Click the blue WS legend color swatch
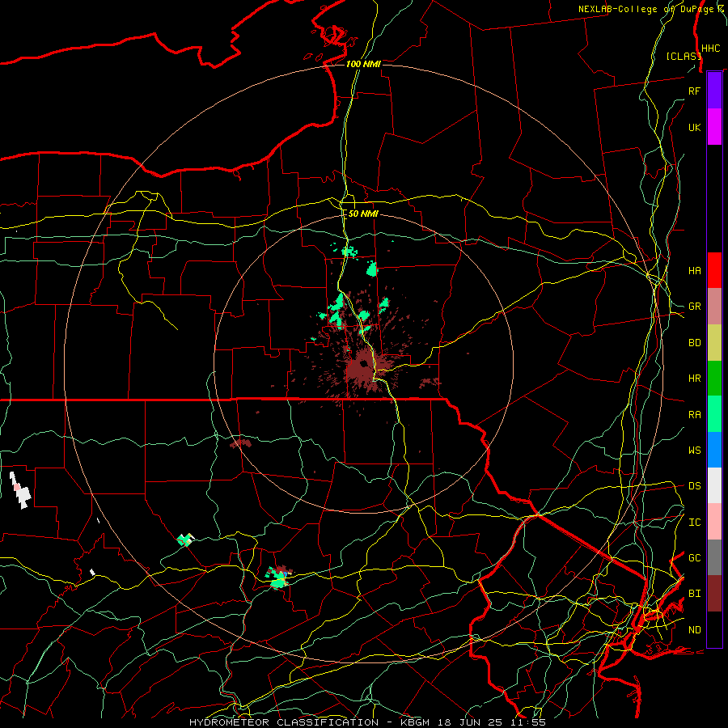The width and height of the screenshot is (728, 728). (714, 450)
